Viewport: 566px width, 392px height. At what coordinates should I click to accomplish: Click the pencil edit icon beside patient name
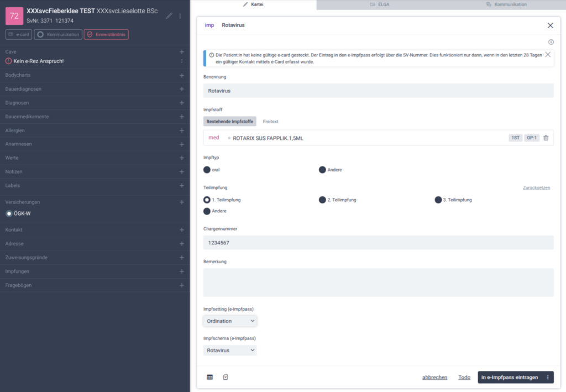click(169, 16)
